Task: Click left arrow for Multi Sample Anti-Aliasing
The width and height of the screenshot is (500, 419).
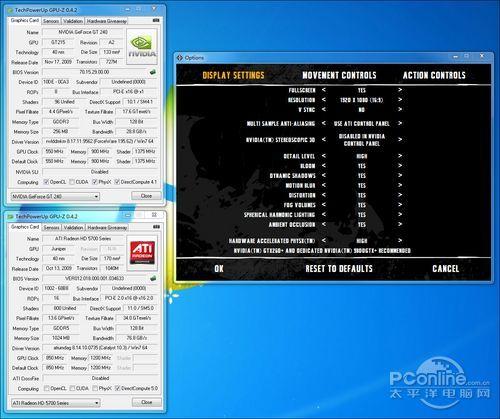Action: pyautogui.click(x=324, y=123)
